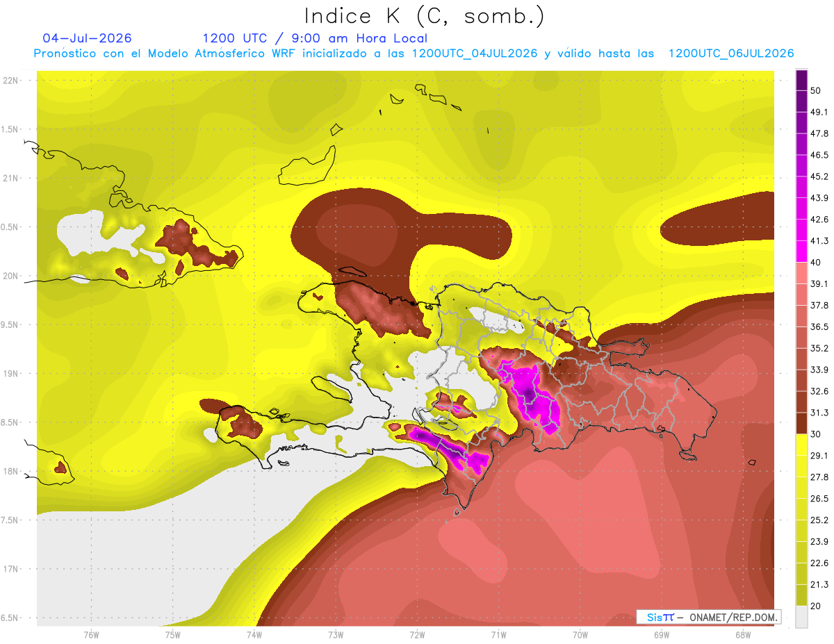Click the color scale value '40'

[x=816, y=262]
